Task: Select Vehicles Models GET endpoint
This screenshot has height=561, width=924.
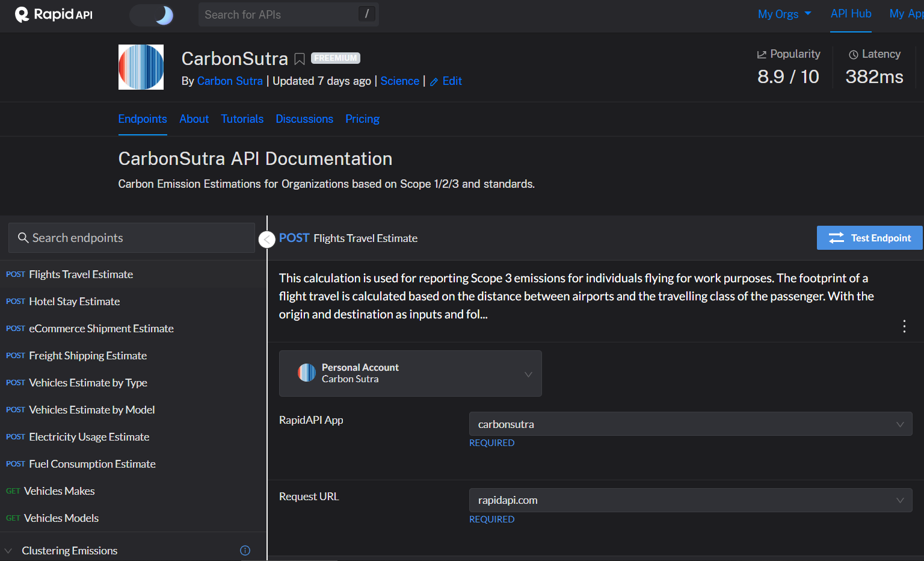Action: click(x=132, y=518)
